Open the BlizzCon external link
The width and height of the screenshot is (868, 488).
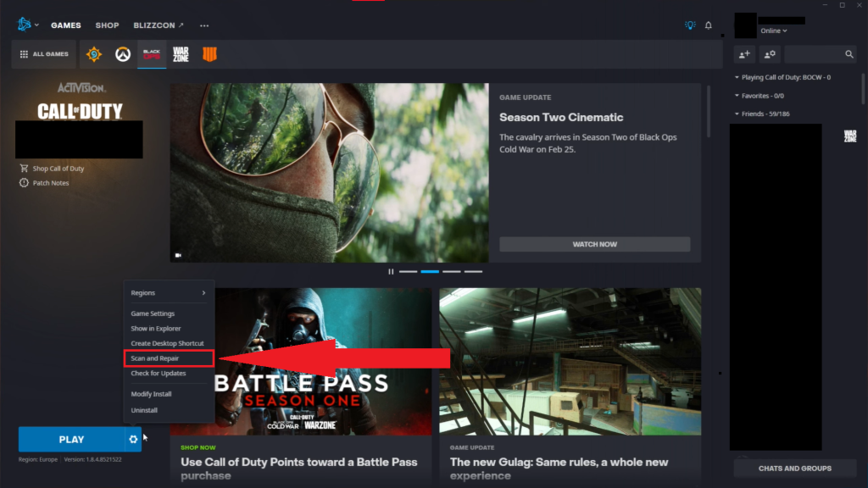pos(159,25)
